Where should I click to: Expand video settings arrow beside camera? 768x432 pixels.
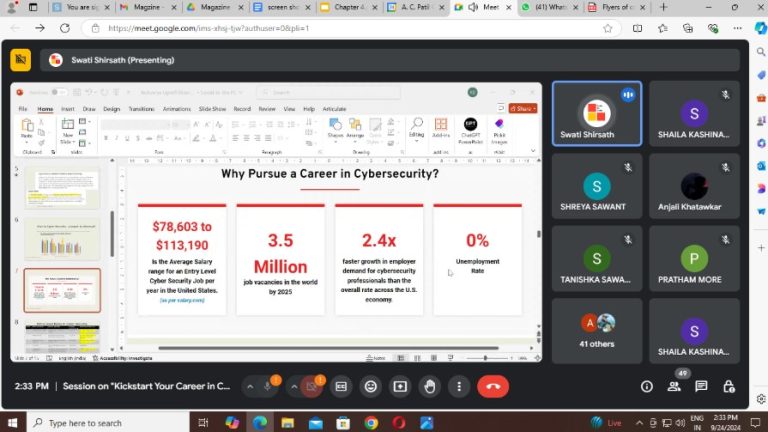[x=294, y=386]
